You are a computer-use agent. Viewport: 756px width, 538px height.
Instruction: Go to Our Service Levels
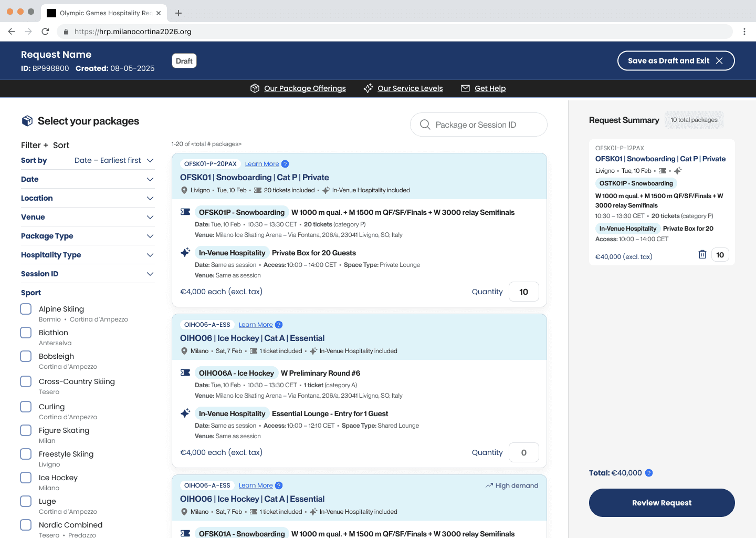410,88
